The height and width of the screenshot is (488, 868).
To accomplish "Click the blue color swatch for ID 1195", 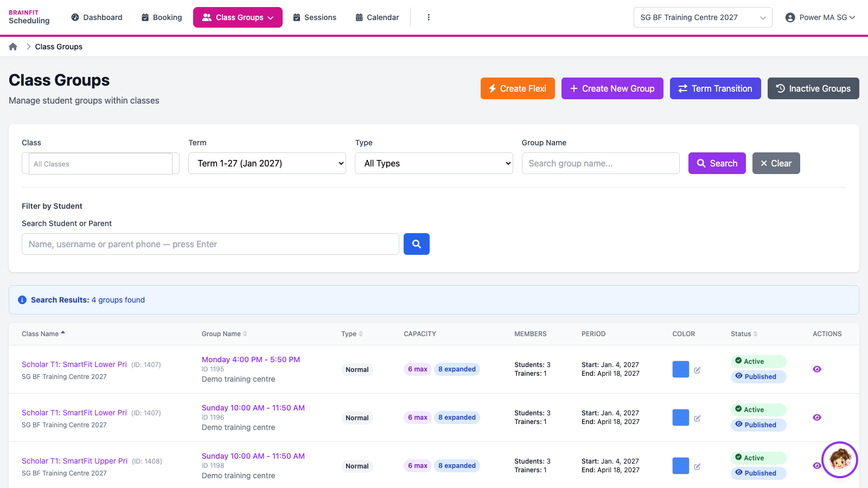I will click(x=681, y=369).
